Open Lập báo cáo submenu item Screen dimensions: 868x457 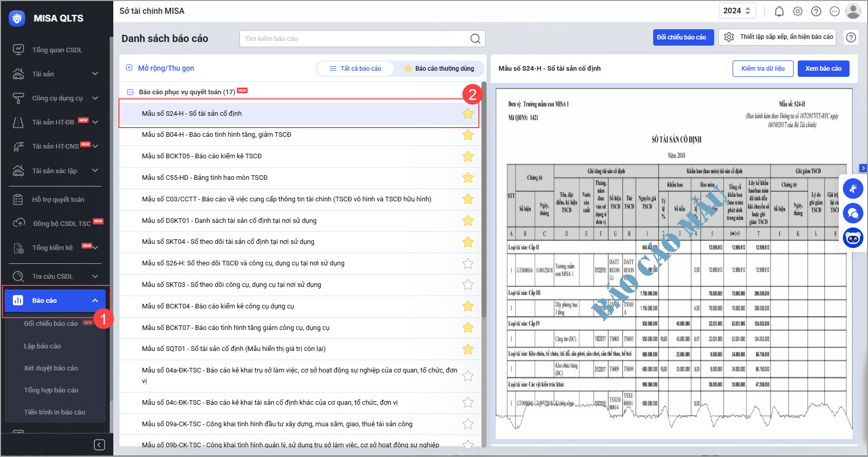pyautogui.click(x=43, y=346)
